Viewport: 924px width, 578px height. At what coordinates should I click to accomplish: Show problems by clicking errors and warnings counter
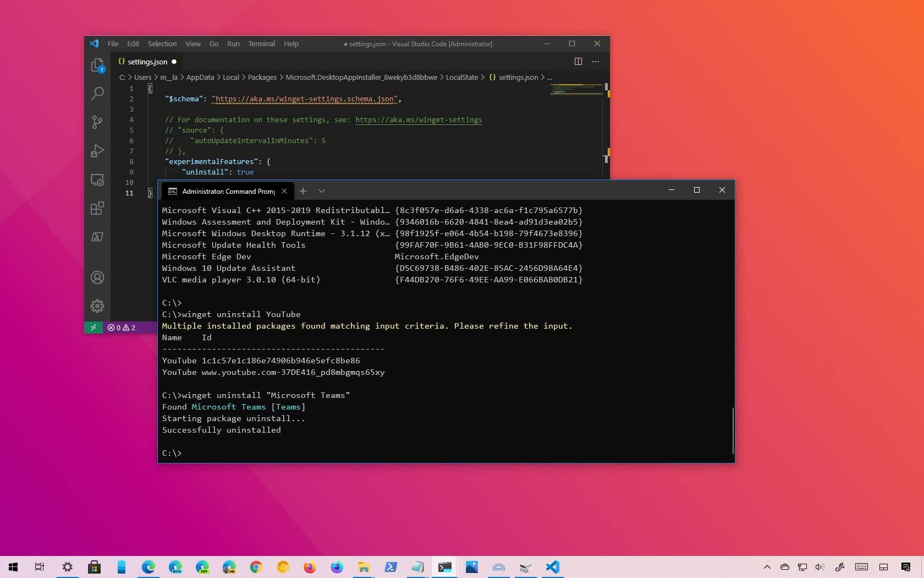click(x=121, y=328)
